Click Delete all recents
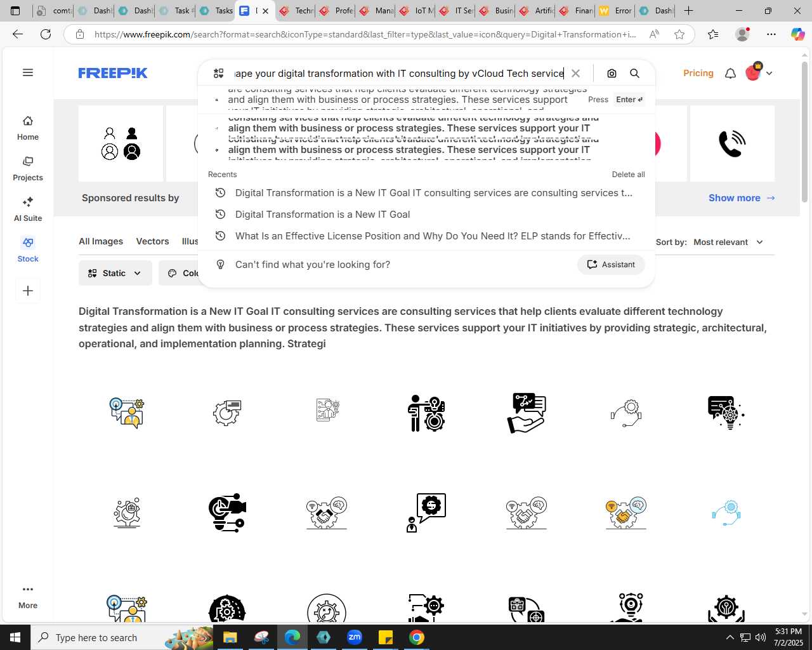 pyautogui.click(x=628, y=175)
